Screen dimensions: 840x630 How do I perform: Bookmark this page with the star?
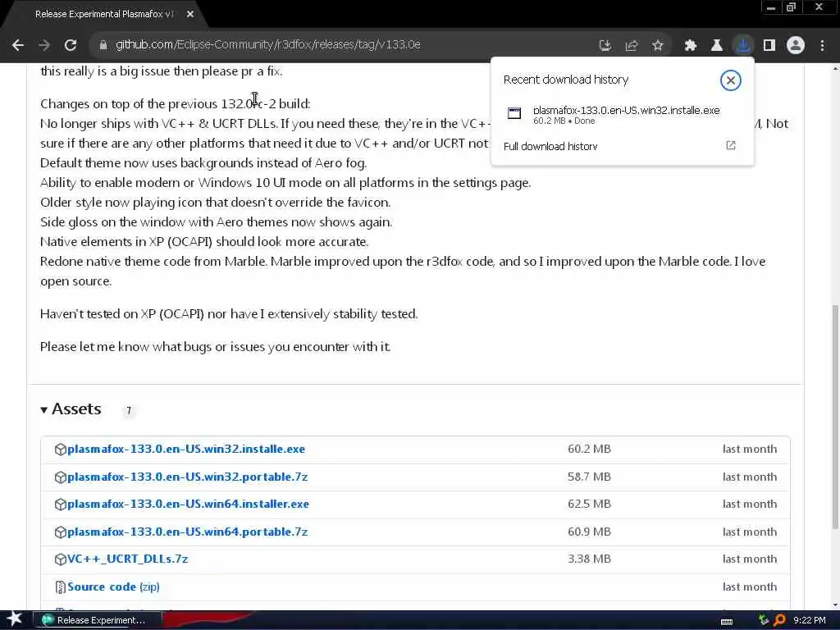click(x=657, y=46)
